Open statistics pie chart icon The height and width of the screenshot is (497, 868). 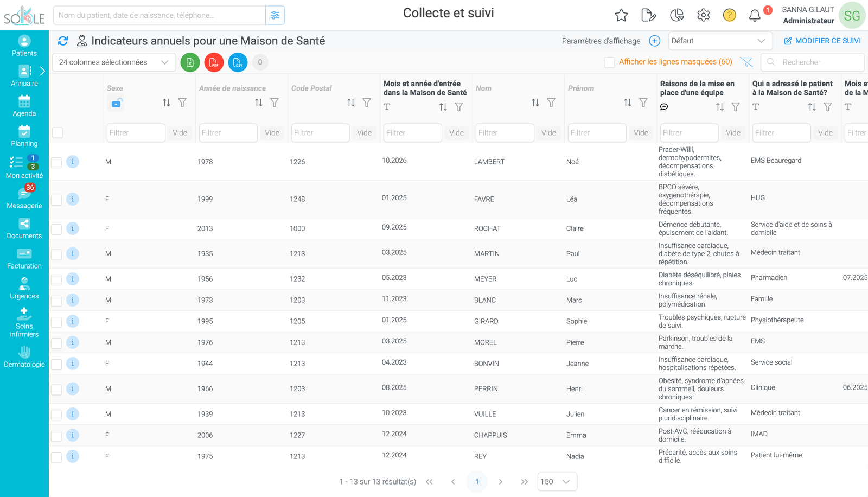coord(677,15)
